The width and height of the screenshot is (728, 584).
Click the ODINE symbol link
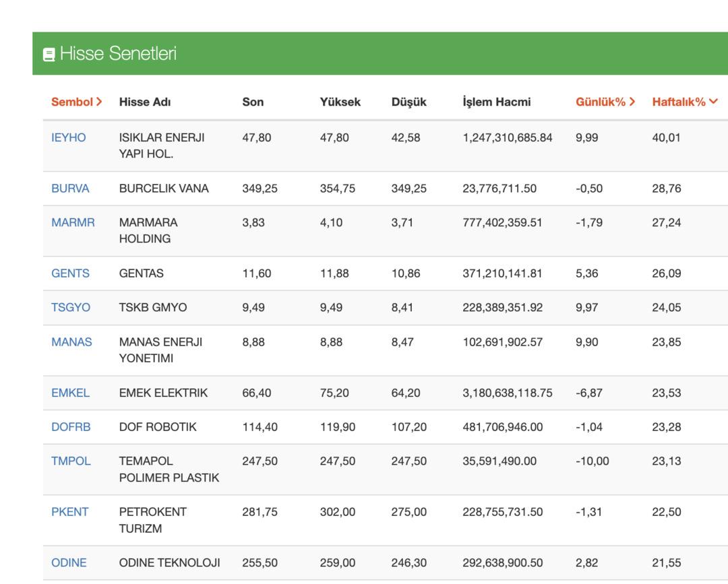point(69,562)
